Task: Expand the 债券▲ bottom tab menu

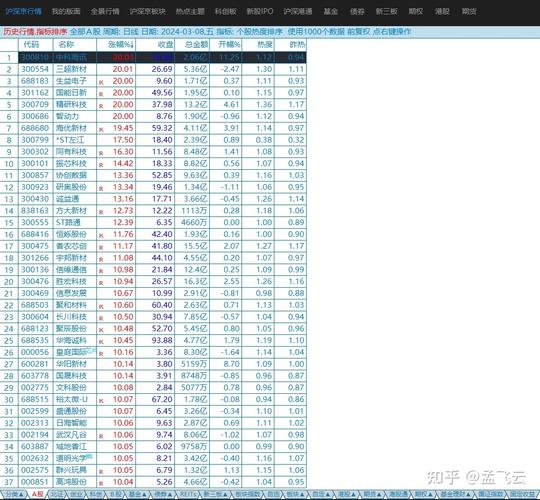Action: click(163, 494)
